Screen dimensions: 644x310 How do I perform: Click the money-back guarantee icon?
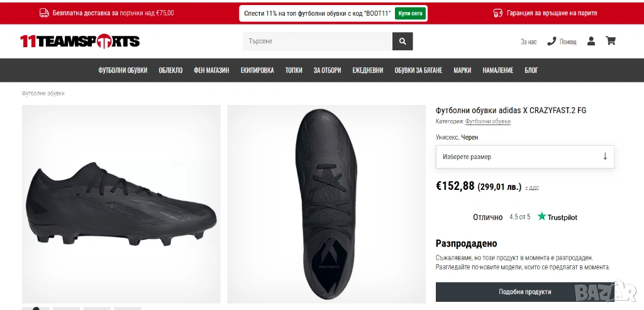click(498, 13)
